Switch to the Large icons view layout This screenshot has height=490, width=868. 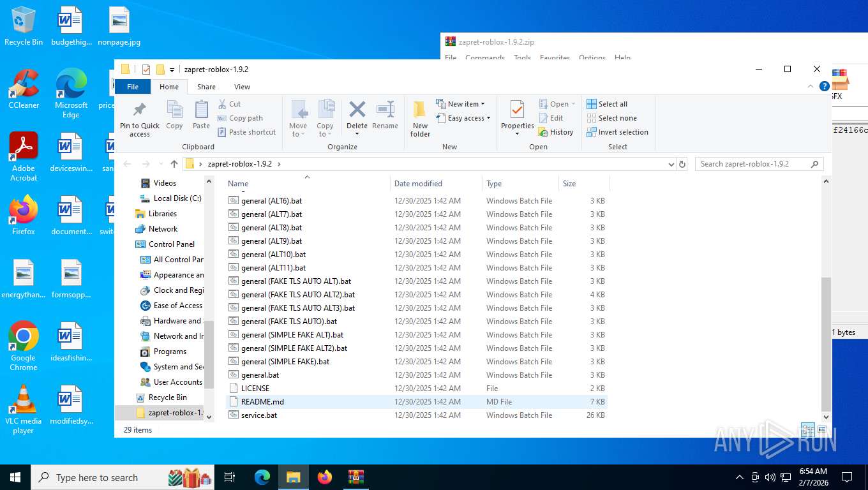(x=822, y=430)
